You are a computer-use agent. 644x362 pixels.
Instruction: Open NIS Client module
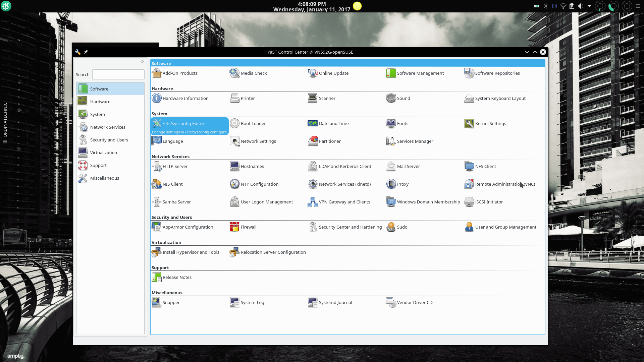[x=167, y=184]
